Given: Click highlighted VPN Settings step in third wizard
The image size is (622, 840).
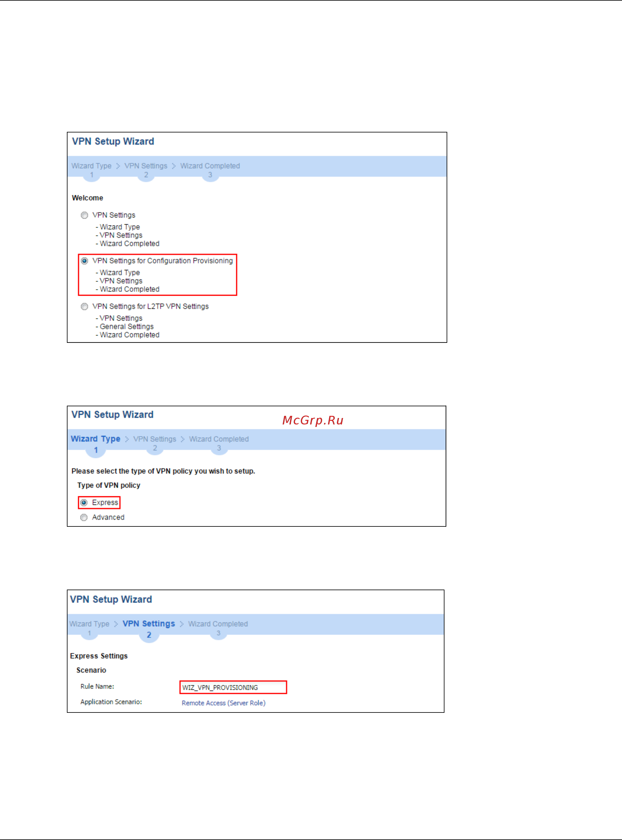Looking at the screenshot, I should tap(149, 624).
